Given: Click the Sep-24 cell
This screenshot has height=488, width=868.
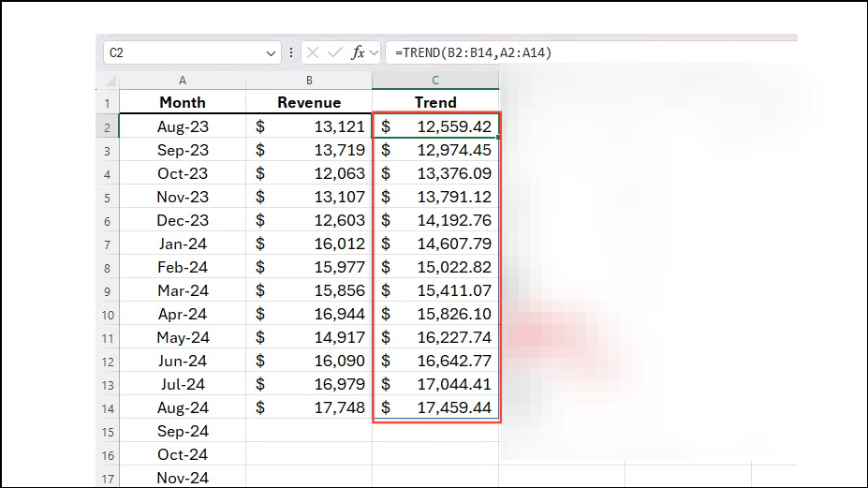Looking at the screenshot, I should click(x=183, y=431).
